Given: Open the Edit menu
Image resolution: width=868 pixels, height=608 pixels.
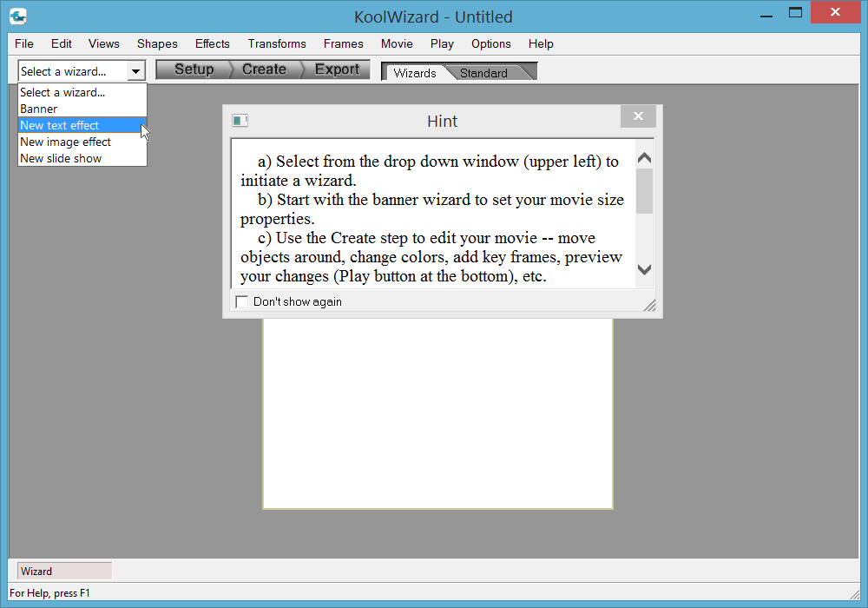Looking at the screenshot, I should point(62,43).
